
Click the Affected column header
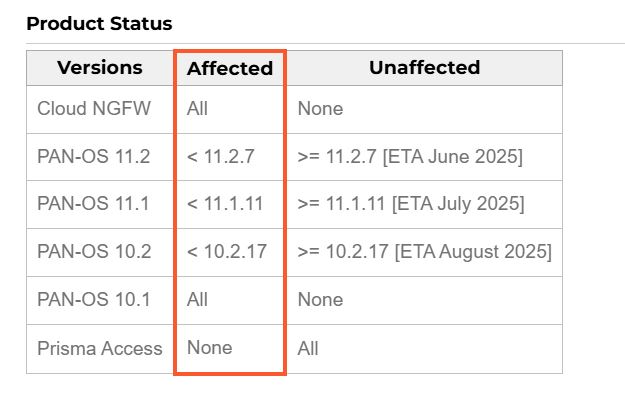(x=230, y=68)
